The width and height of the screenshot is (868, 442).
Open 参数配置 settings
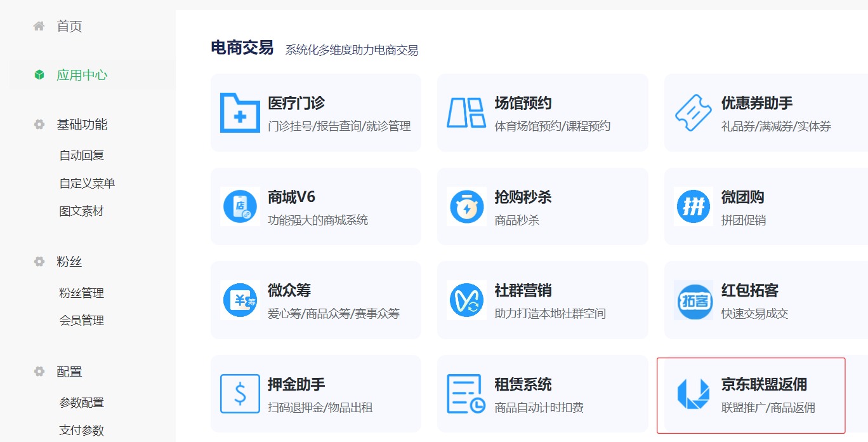click(81, 403)
